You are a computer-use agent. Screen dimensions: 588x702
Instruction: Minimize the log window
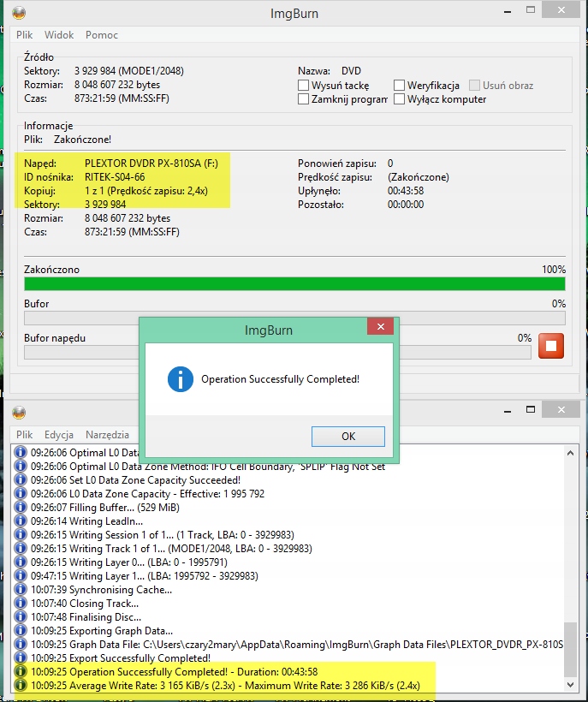[508, 410]
